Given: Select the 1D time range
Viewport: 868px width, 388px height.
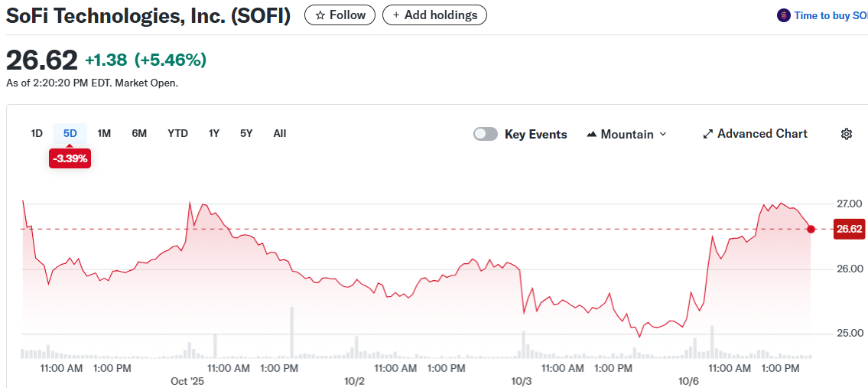Looking at the screenshot, I should [37, 133].
